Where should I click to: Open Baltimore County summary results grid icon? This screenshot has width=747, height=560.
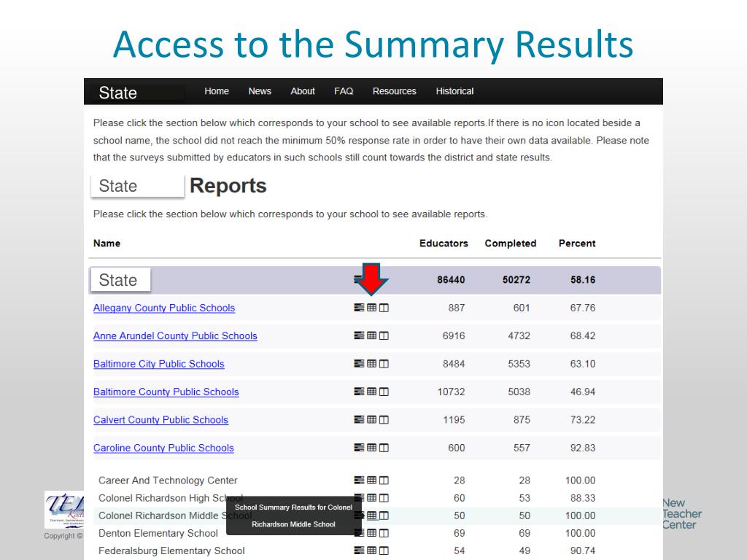click(371, 392)
